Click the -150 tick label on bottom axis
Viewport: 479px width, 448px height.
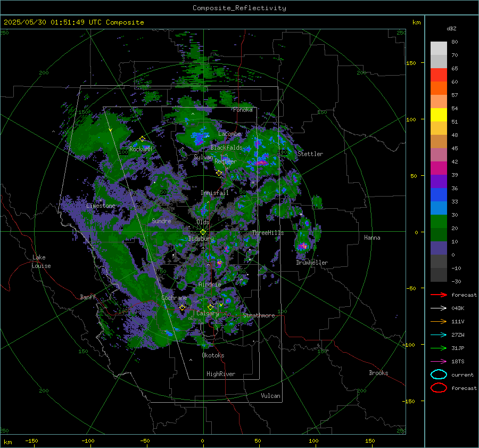31,441
